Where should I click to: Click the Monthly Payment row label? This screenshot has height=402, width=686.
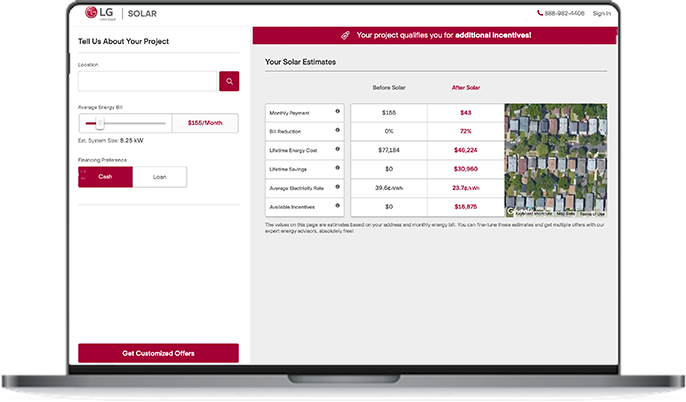pos(289,113)
